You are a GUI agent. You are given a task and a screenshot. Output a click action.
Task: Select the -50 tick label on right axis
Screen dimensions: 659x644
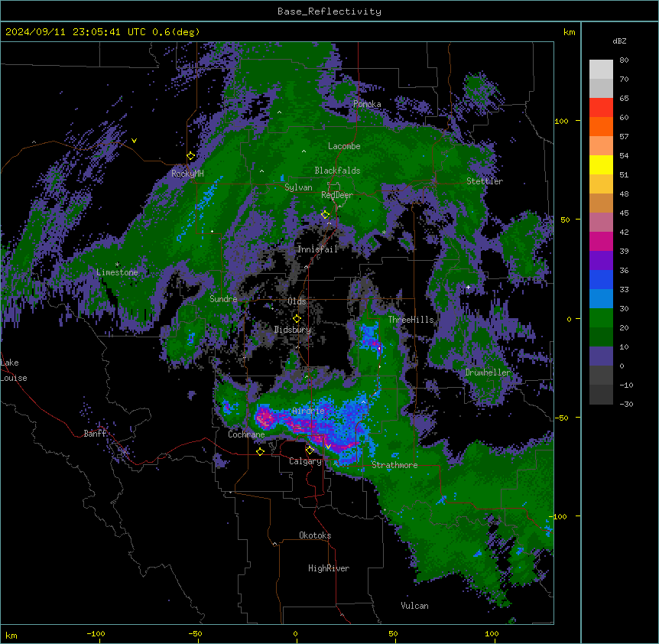tap(561, 418)
